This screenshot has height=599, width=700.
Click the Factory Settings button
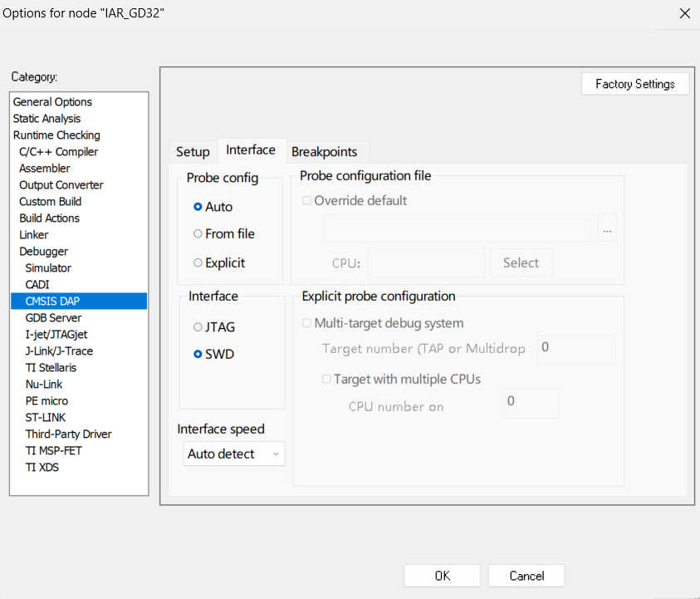(635, 84)
